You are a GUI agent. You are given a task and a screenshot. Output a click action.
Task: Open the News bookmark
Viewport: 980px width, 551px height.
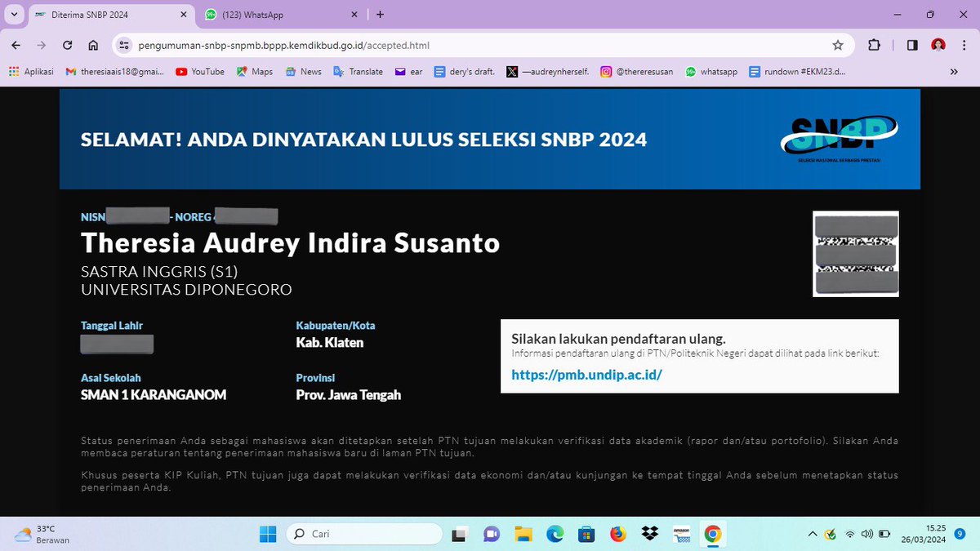303,72
